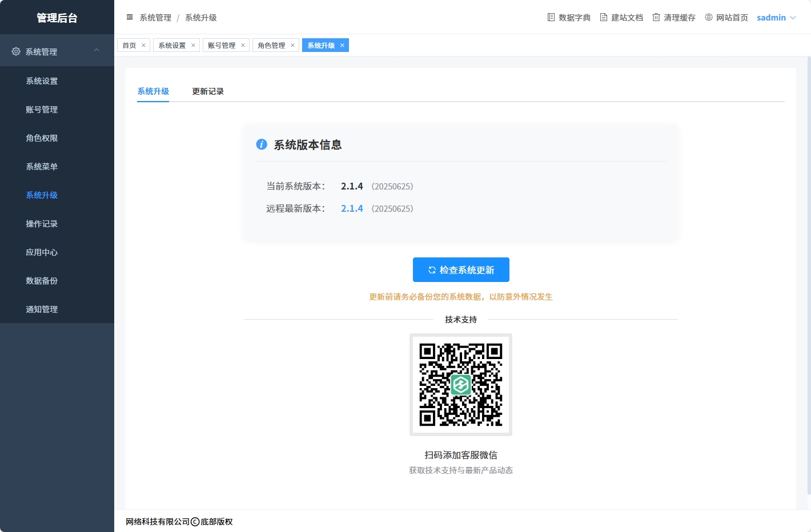811x532 pixels.
Task: Open 应用中心 in the sidebar
Action: [57, 252]
